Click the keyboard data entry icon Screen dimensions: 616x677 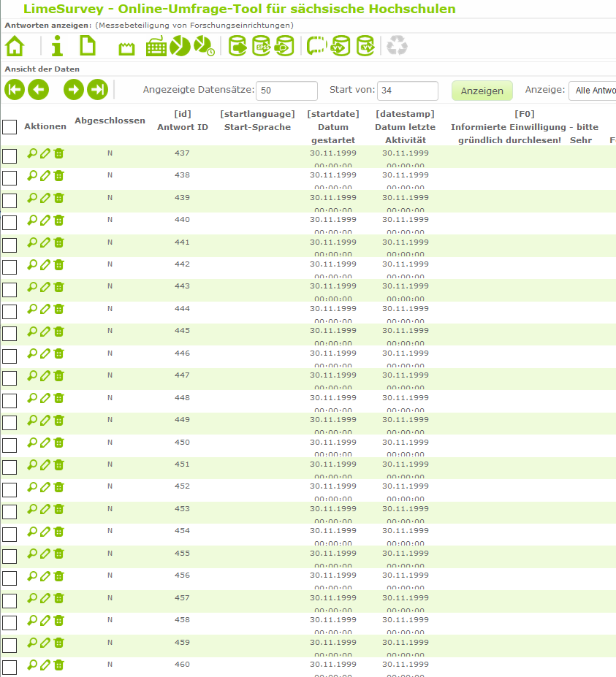[x=156, y=47]
